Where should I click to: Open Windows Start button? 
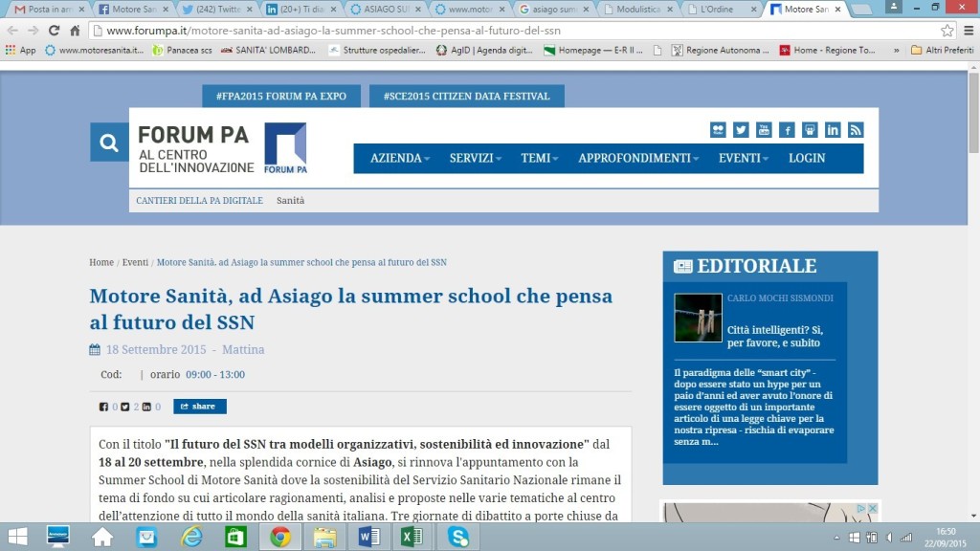(17, 537)
